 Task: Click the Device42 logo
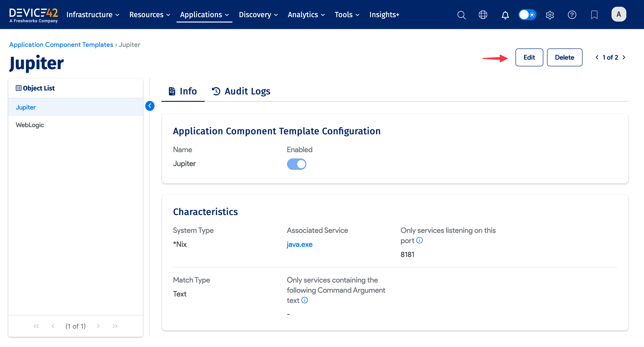pyautogui.click(x=33, y=15)
